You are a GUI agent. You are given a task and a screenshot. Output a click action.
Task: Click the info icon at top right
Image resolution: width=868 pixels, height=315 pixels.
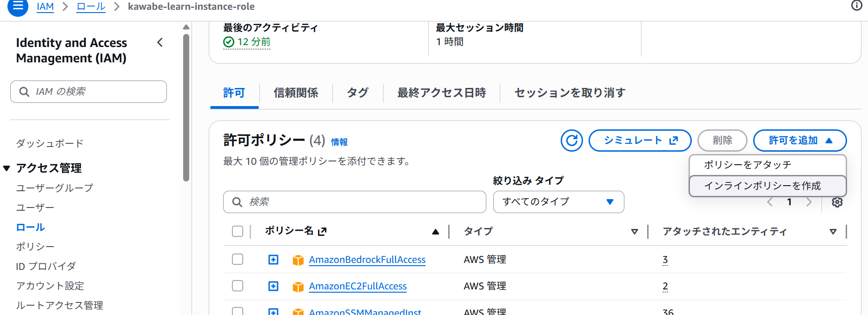coord(856,5)
